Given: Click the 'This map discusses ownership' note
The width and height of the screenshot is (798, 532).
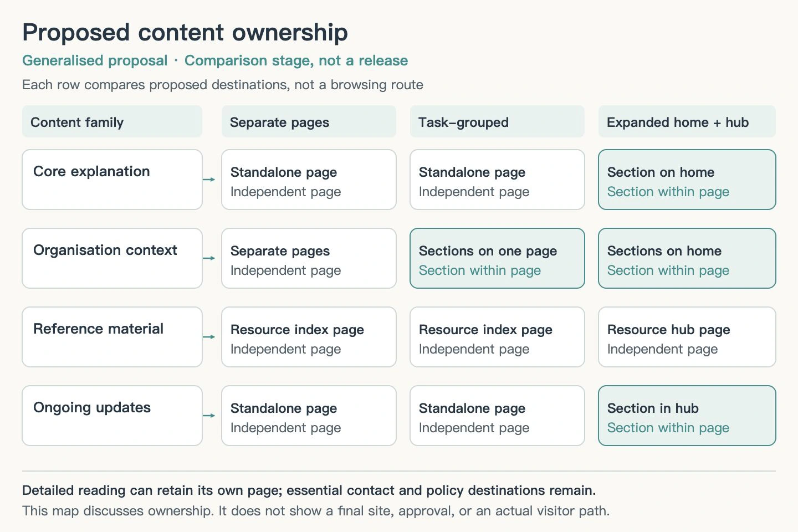Looking at the screenshot, I should (x=316, y=510).
